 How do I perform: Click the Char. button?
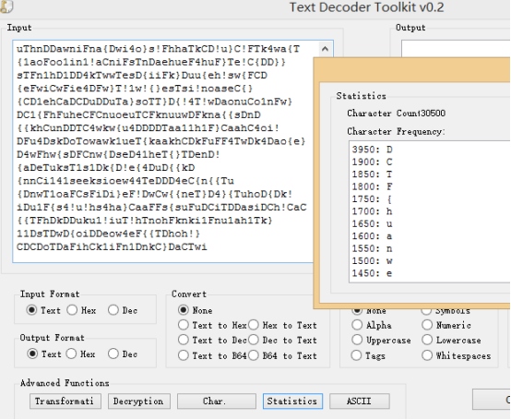pyautogui.click(x=217, y=402)
